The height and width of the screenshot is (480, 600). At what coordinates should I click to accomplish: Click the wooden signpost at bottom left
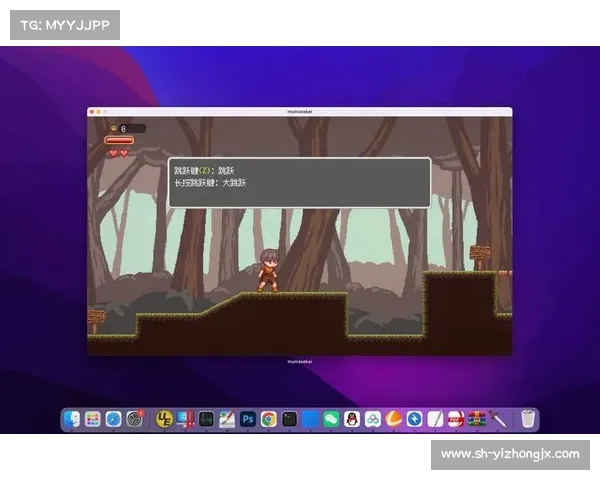96,321
